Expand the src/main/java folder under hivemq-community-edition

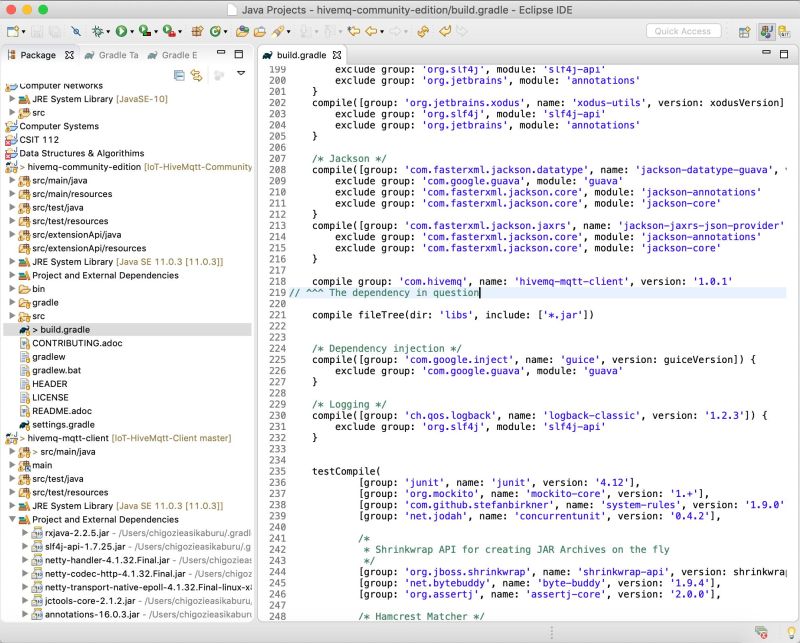coord(12,180)
